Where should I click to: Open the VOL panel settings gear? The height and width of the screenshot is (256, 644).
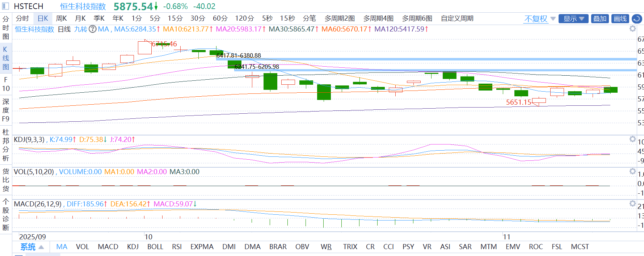point(632,171)
